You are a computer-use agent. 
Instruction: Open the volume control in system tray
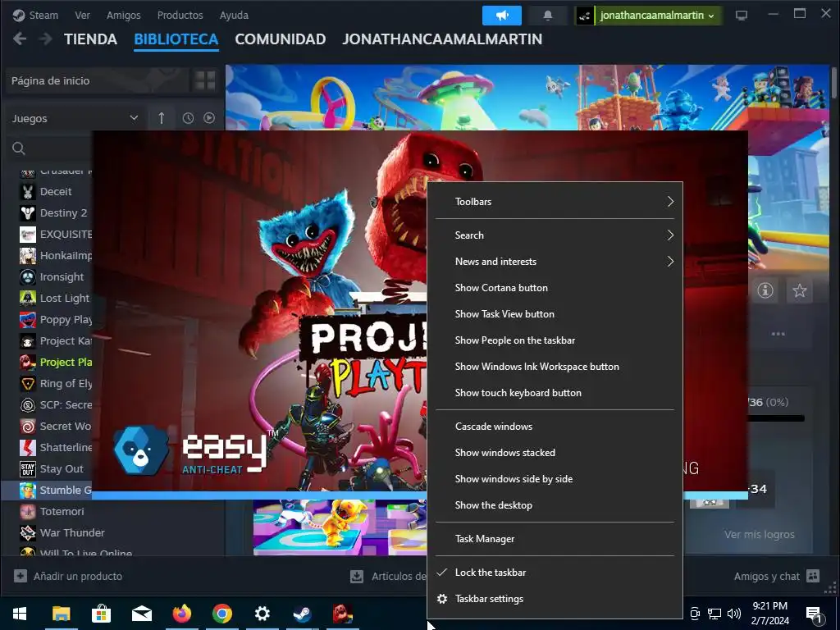[734, 614]
